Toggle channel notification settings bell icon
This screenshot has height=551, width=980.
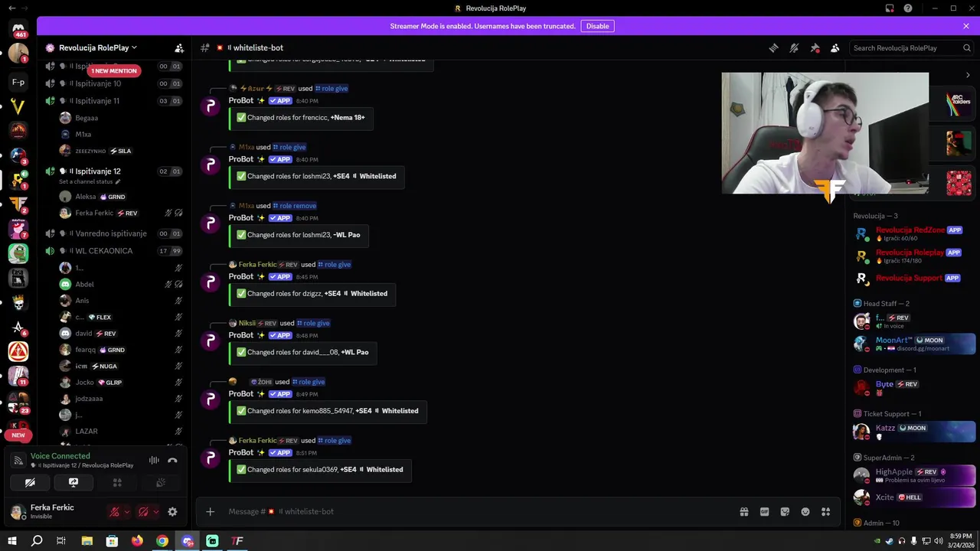[x=794, y=47]
